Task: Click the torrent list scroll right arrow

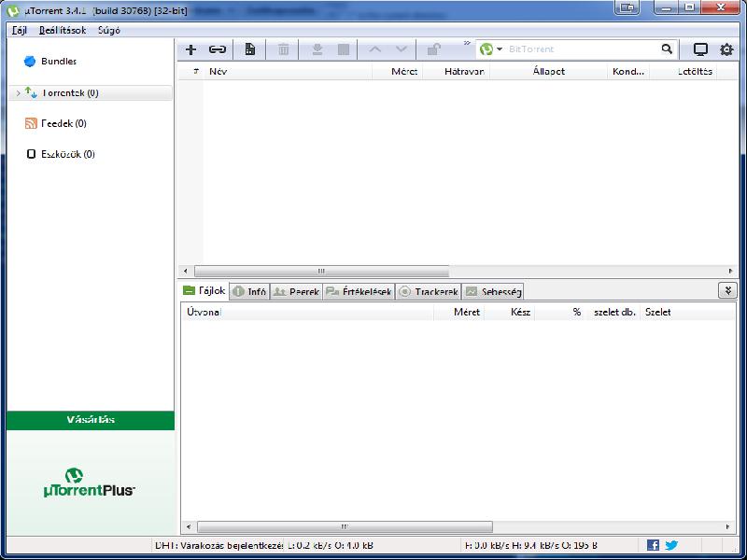Action: pyautogui.click(x=730, y=271)
